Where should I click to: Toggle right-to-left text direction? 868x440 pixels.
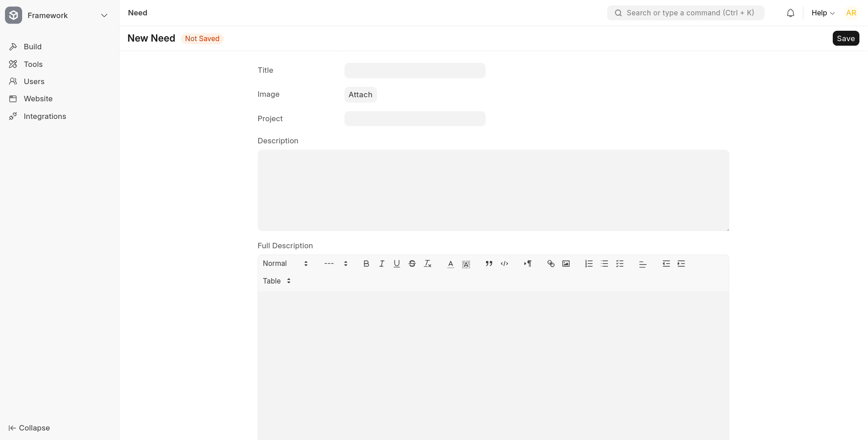tap(528, 264)
